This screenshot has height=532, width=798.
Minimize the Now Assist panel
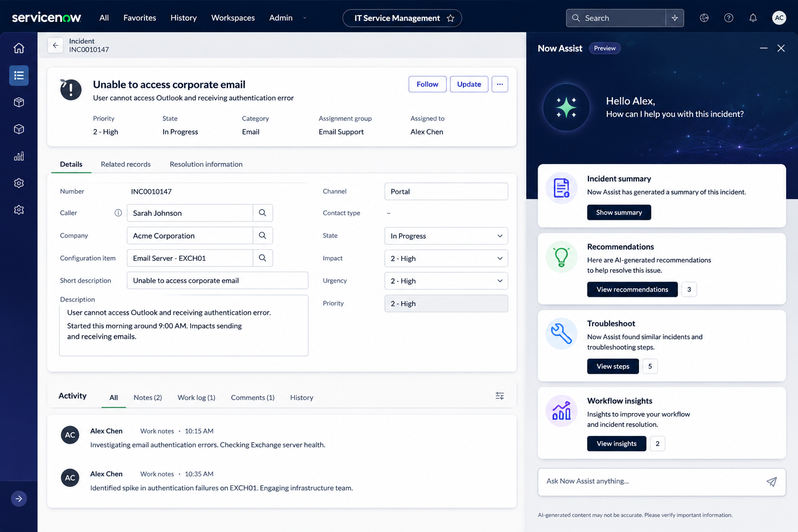[764, 48]
